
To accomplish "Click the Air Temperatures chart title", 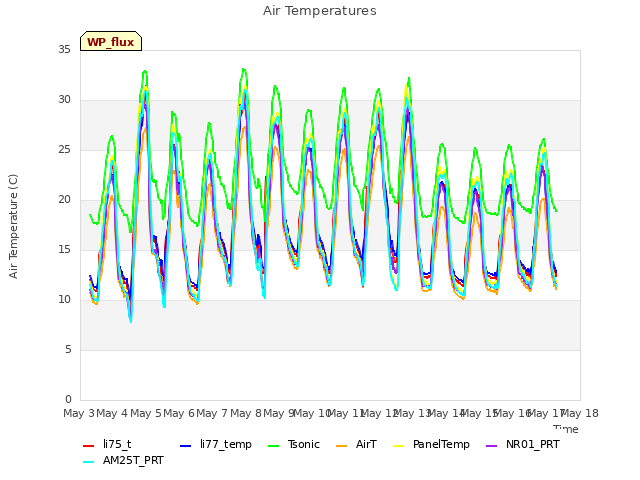I will pos(320,11).
